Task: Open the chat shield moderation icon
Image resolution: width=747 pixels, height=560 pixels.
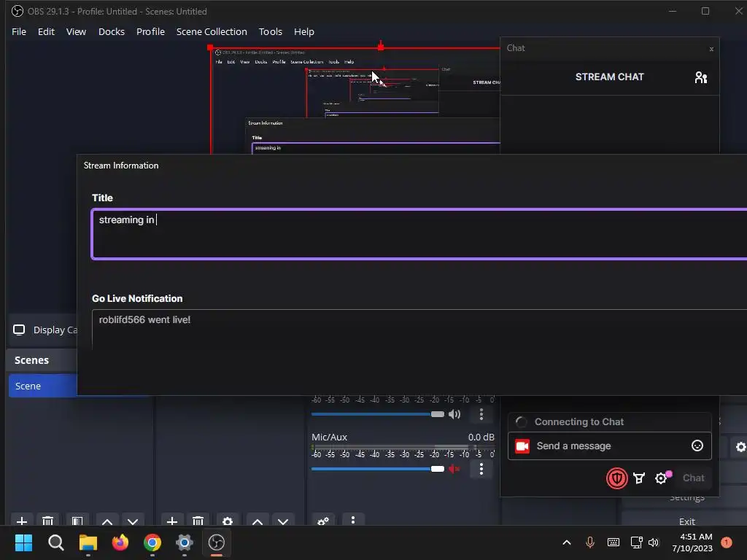Action: [616, 478]
